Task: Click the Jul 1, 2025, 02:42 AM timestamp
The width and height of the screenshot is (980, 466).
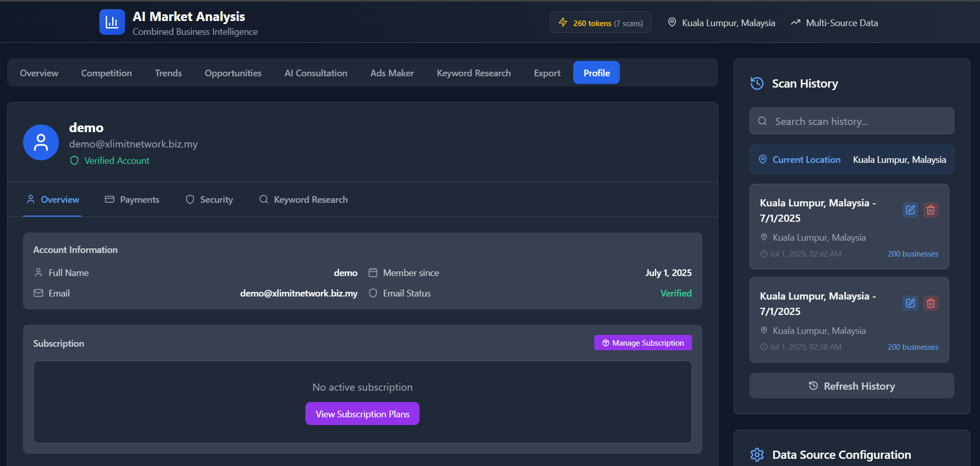Action: point(806,254)
